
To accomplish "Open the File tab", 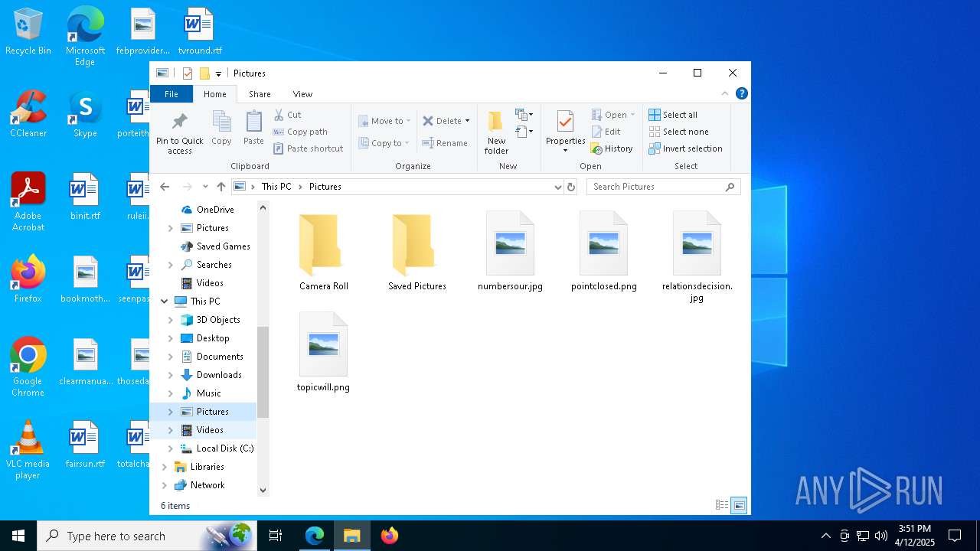I will pos(171,94).
